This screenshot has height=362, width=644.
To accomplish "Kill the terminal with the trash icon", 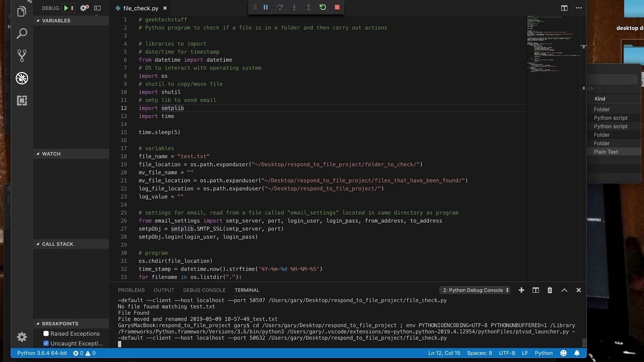I will point(550,290).
